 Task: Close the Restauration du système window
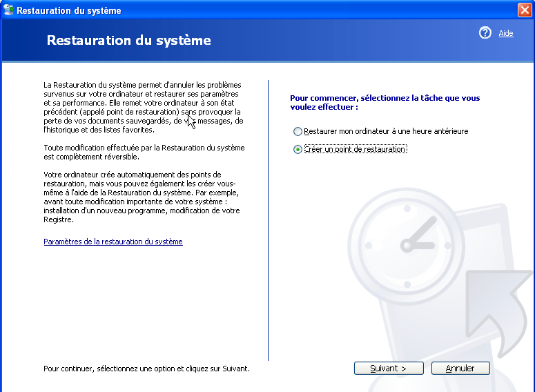click(x=525, y=10)
